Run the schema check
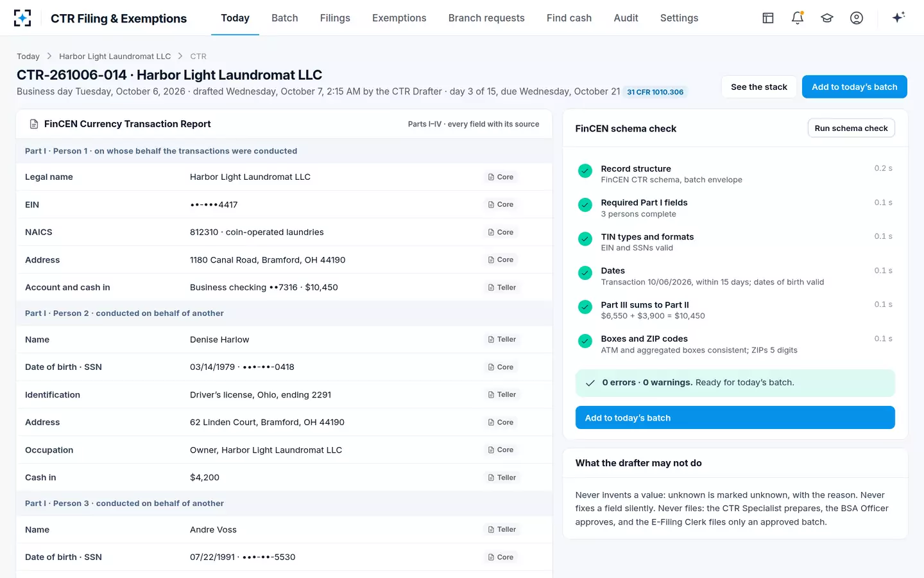 [851, 128]
